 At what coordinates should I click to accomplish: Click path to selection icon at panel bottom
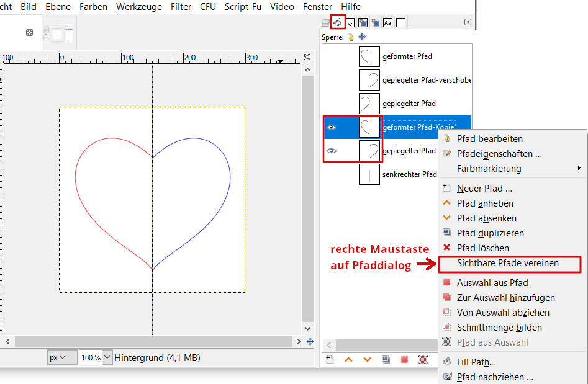pos(404,359)
